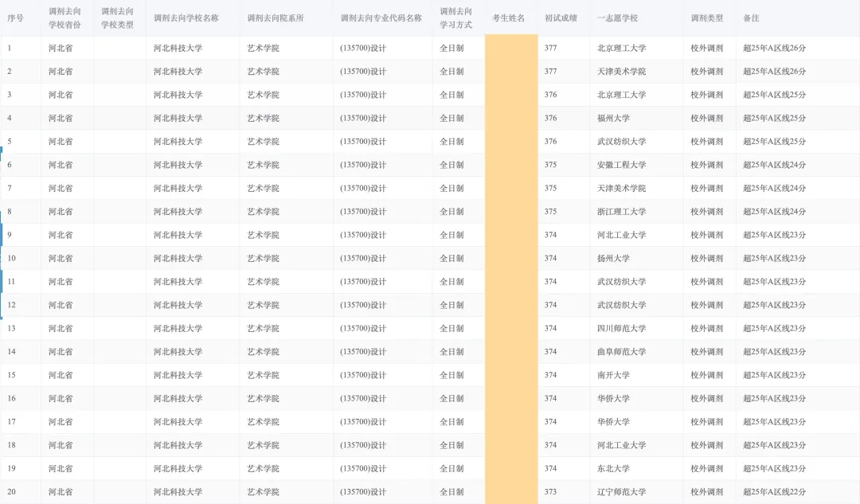Screen dimensions: 860x504
Task: Click the 调剂去向学校类型 column header
Action: click(117, 18)
